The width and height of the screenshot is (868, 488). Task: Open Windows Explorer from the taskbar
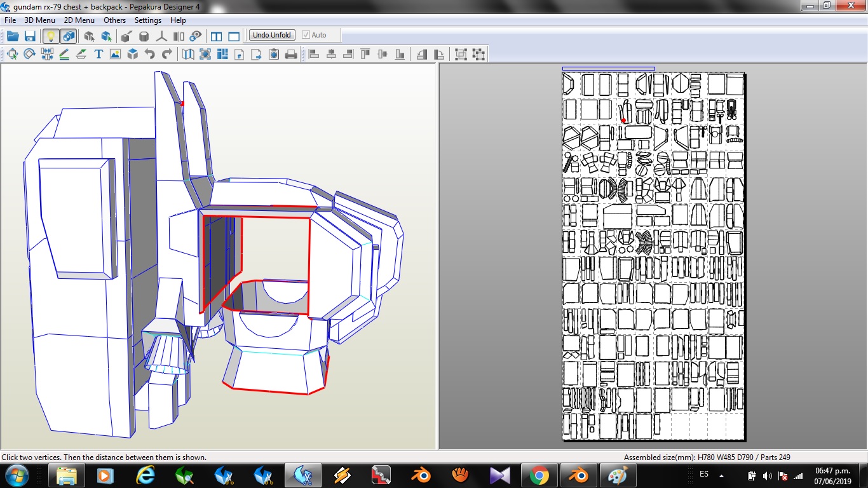[x=67, y=475]
